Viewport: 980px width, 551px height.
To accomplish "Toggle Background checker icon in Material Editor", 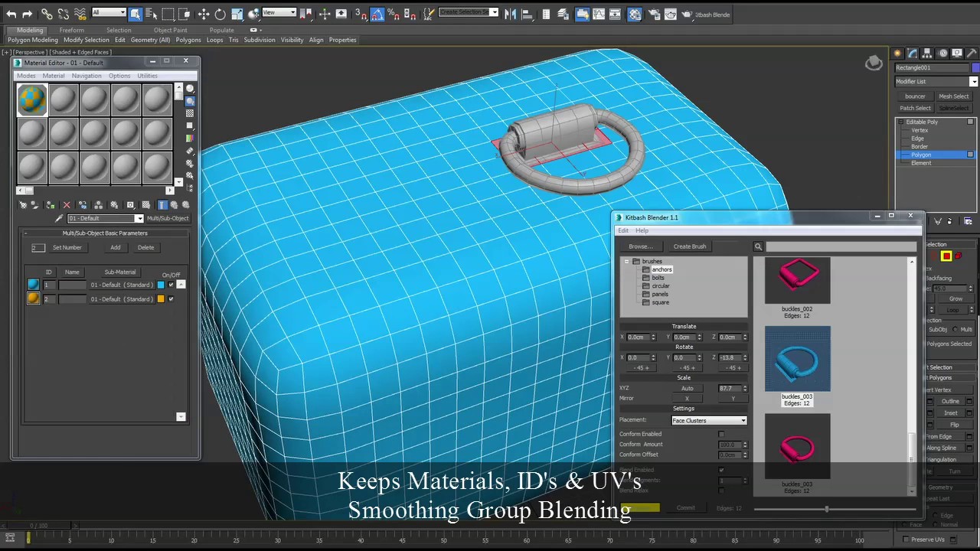I will click(190, 113).
